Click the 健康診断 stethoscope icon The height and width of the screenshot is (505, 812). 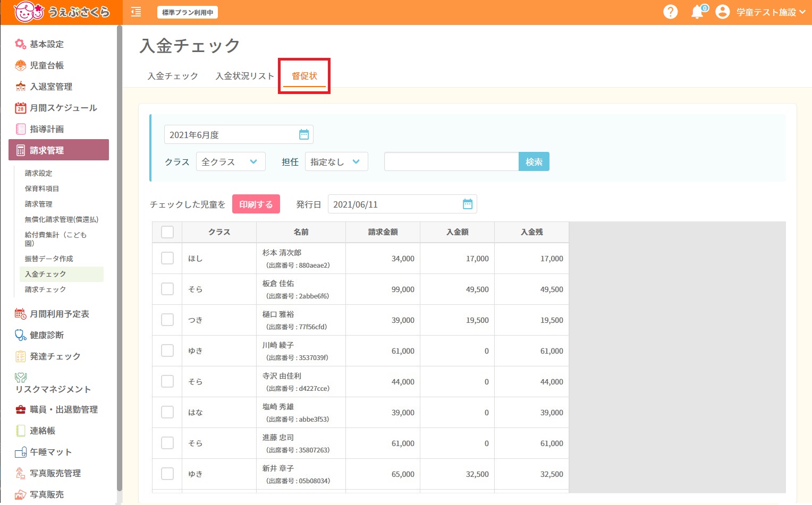(21, 335)
